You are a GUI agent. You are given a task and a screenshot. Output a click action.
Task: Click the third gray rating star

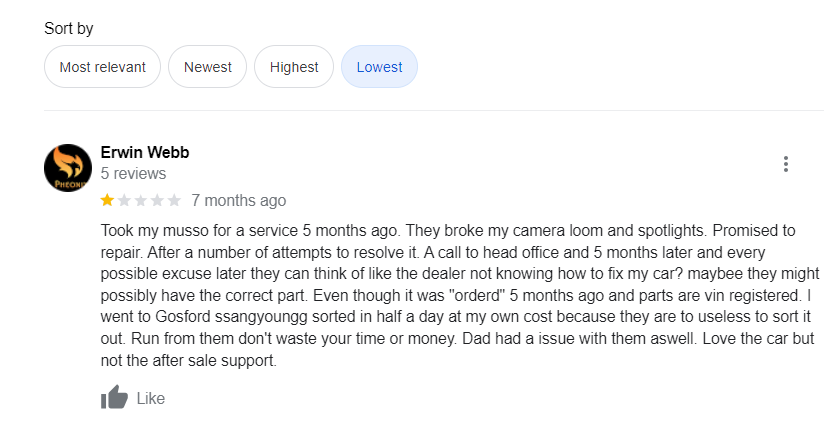click(x=141, y=200)
